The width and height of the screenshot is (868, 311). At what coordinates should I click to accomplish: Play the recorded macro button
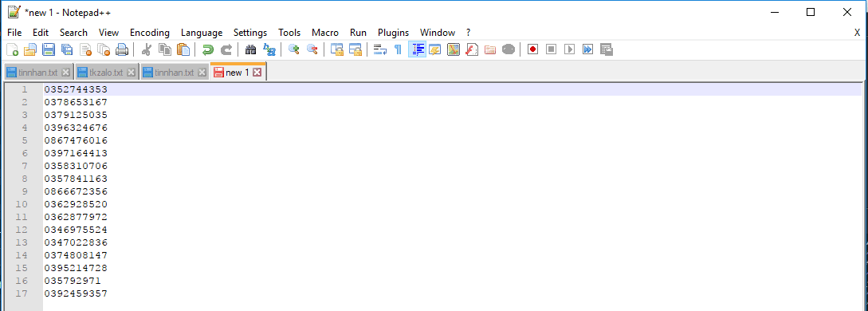569,49
